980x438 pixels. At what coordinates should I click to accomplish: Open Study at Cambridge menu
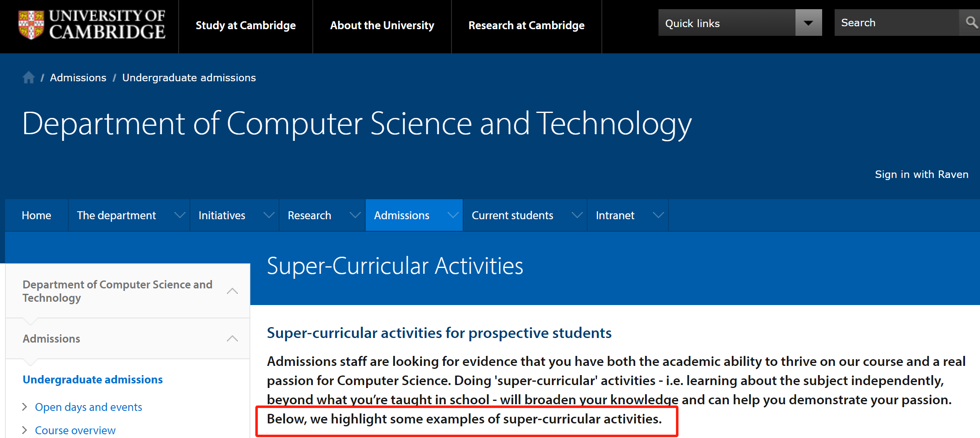click(x=246, y=25)
